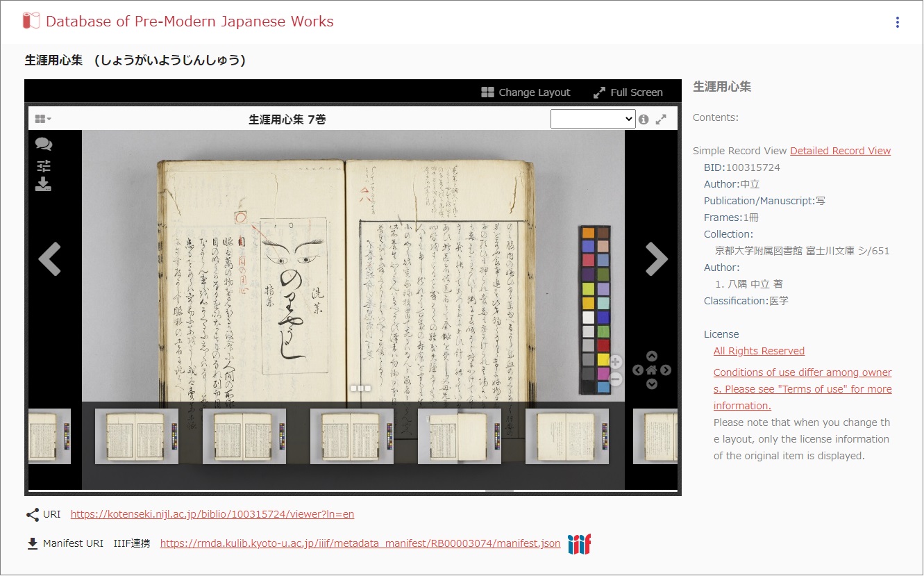The height and width of the screenshot is (576, 924).
Task: Click the author entry 八隅 中立 著
Action: (749, 284)
